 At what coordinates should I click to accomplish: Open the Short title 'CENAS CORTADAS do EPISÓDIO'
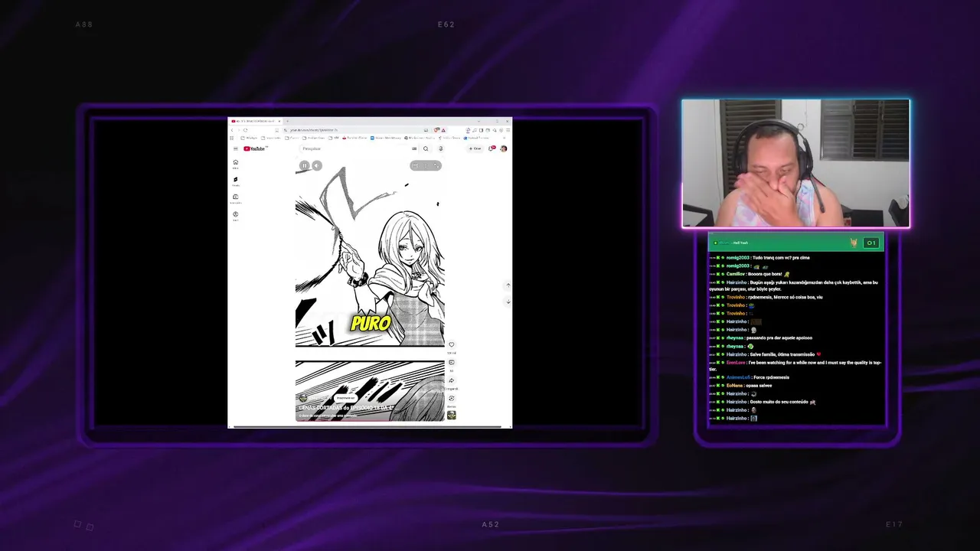346,408
